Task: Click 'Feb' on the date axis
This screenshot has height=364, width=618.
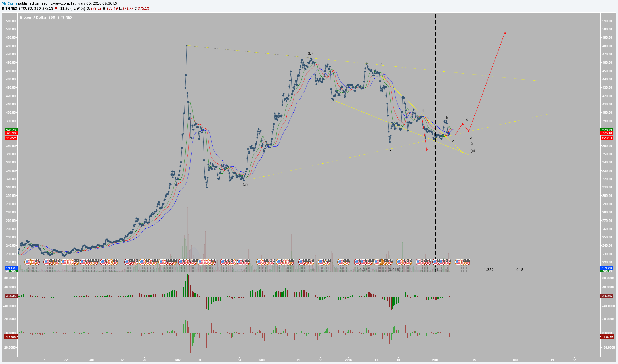Action: click(435, 360)
